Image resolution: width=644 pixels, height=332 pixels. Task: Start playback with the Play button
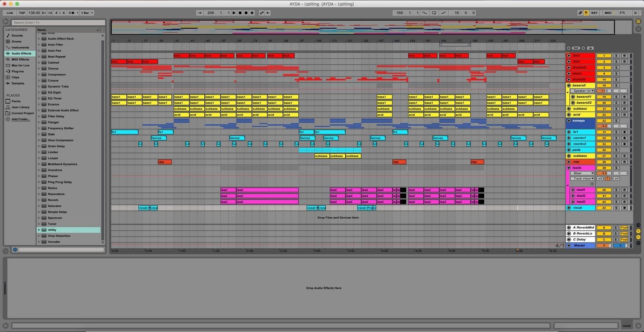[x=234, y=13]
